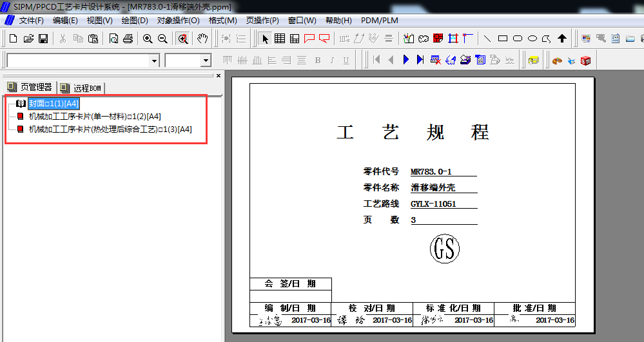Jump to last page using blue arrow
The width and height of the screenshot is (644, 342).
coord(420,60)
